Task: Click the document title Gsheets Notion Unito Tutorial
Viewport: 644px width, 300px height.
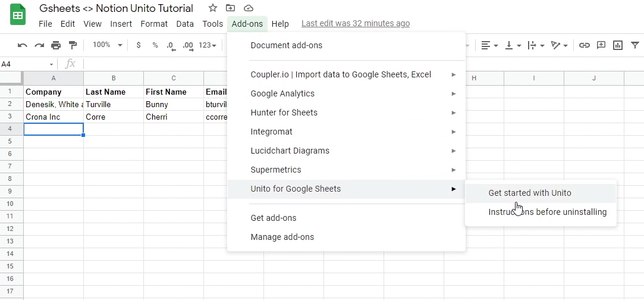Action: 116,8
